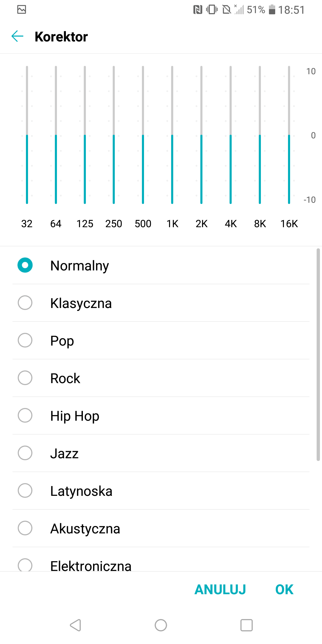Select the Latynoska preset
The height and width of the screenshot is (644, 322).
coord(25,490)
